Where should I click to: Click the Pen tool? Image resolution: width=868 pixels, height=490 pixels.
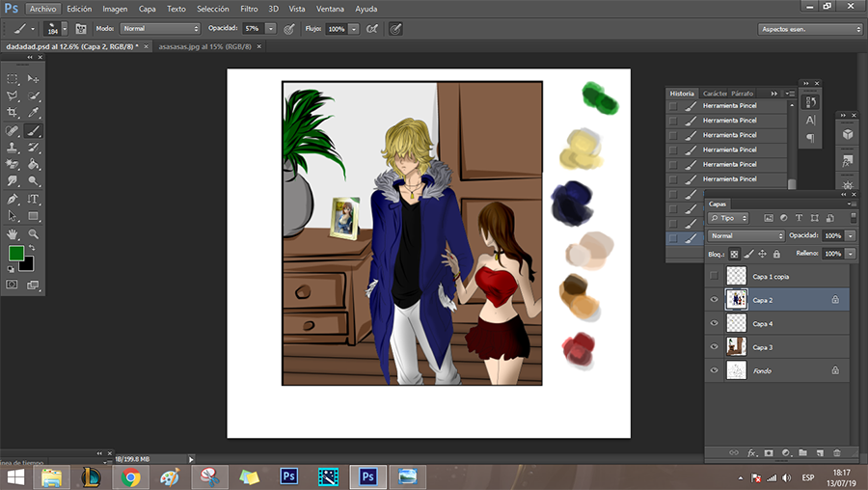click(x=13, y=199)
